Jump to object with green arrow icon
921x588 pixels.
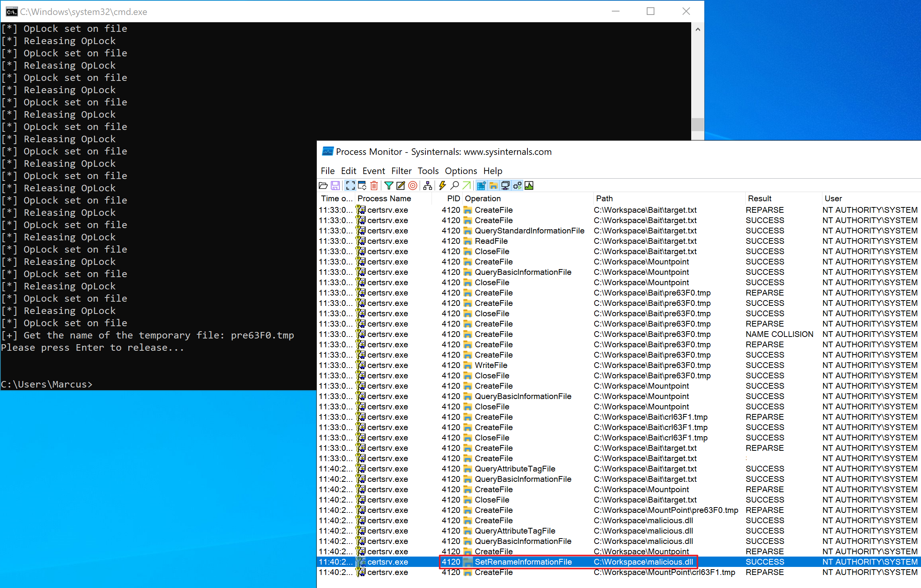[x=466, y=186]
